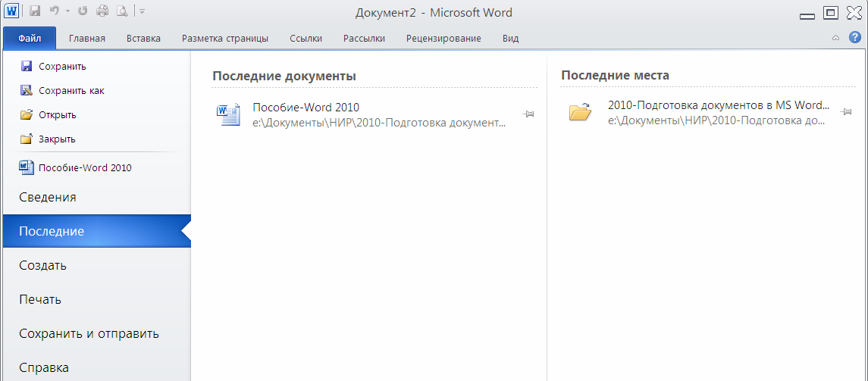Select Последние in the Backstage menu
868x381 pixels.
pyautogui.click(x=97, y=231)
